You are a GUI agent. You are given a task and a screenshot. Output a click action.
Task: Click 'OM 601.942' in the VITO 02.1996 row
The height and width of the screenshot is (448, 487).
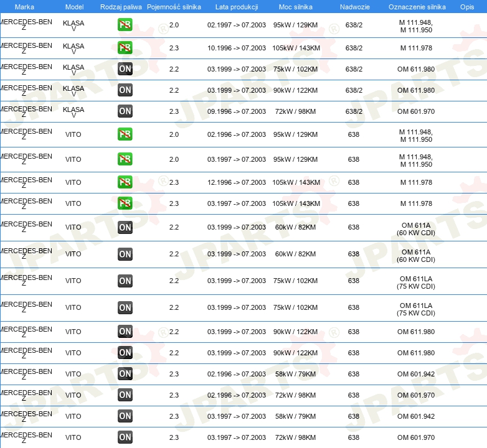point(416,374)
